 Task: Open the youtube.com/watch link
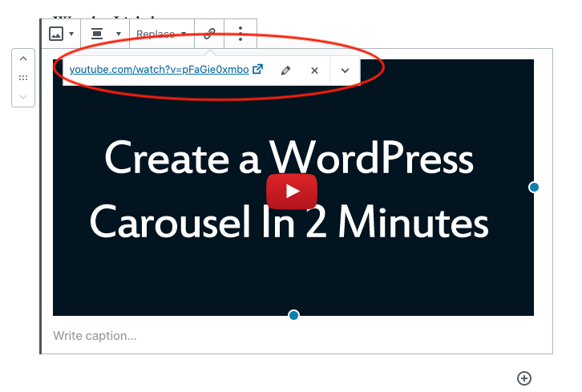click(x=159, y=70)
